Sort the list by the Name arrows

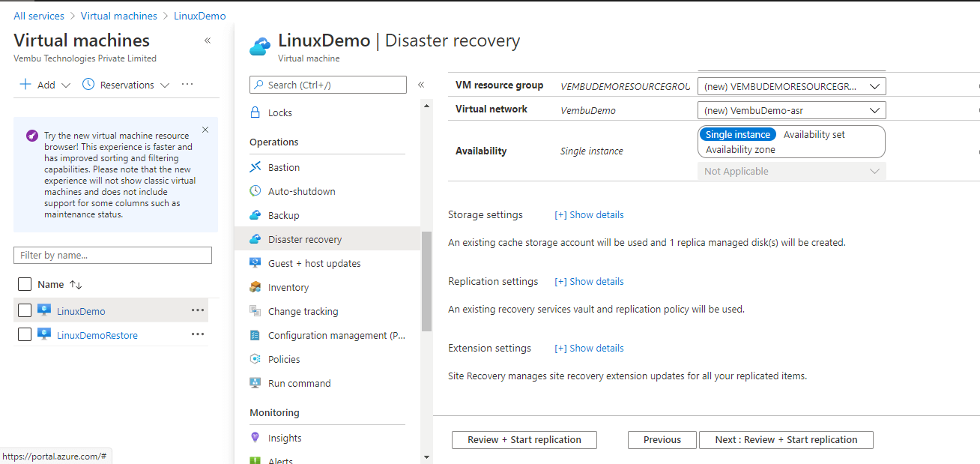click(x=76, y=285)
